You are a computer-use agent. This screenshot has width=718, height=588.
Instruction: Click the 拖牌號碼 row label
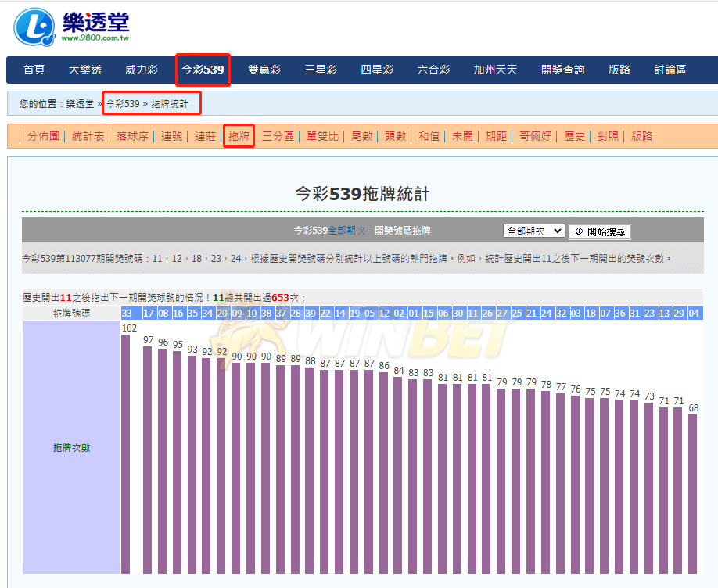pos(71,314)
